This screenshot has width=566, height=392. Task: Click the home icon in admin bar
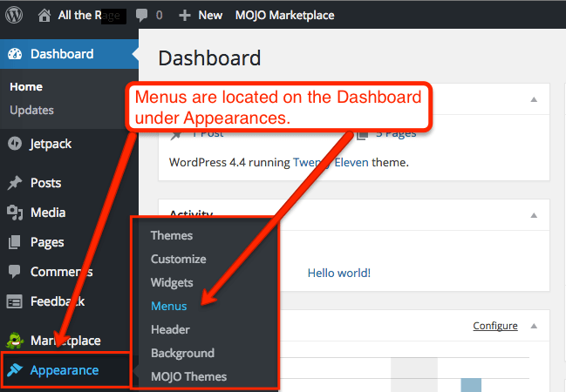(44, 16)
